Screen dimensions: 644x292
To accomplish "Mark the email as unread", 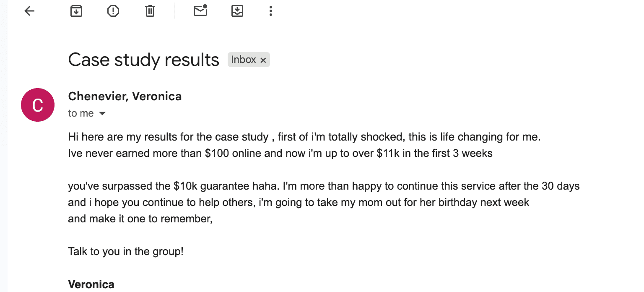I will click(x=200, y=11).
